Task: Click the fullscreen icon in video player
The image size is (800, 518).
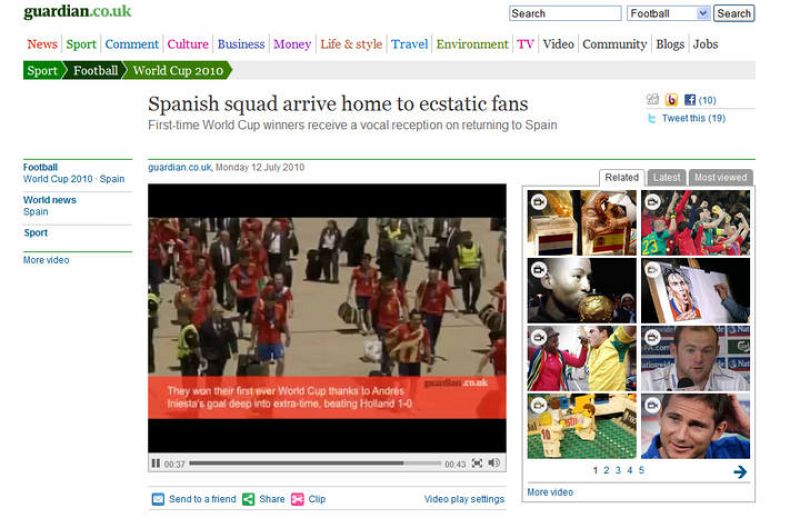Action: click(477, 464)
